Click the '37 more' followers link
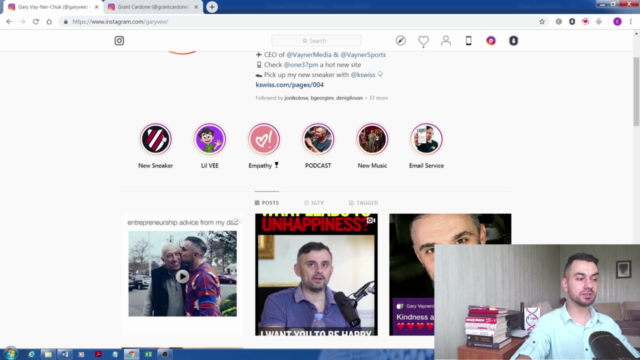The height and width of the screenshot is (360, 640). (x=378, y=98)
